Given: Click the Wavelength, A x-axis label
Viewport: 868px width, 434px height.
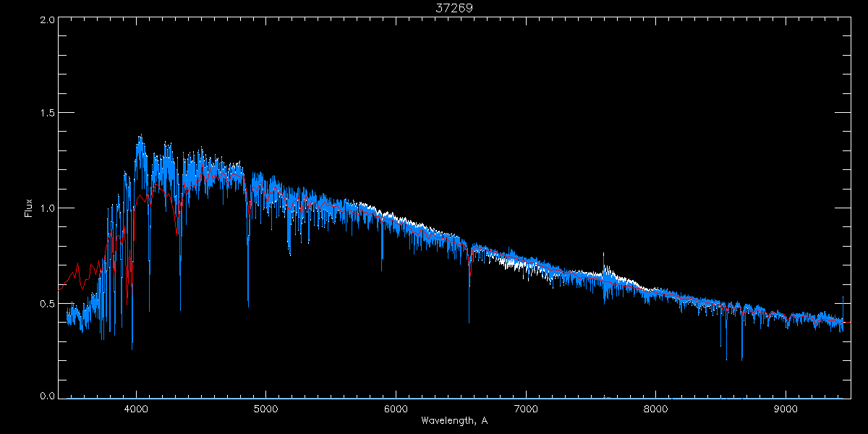Looking at the screenshot, I should [454, 420].
